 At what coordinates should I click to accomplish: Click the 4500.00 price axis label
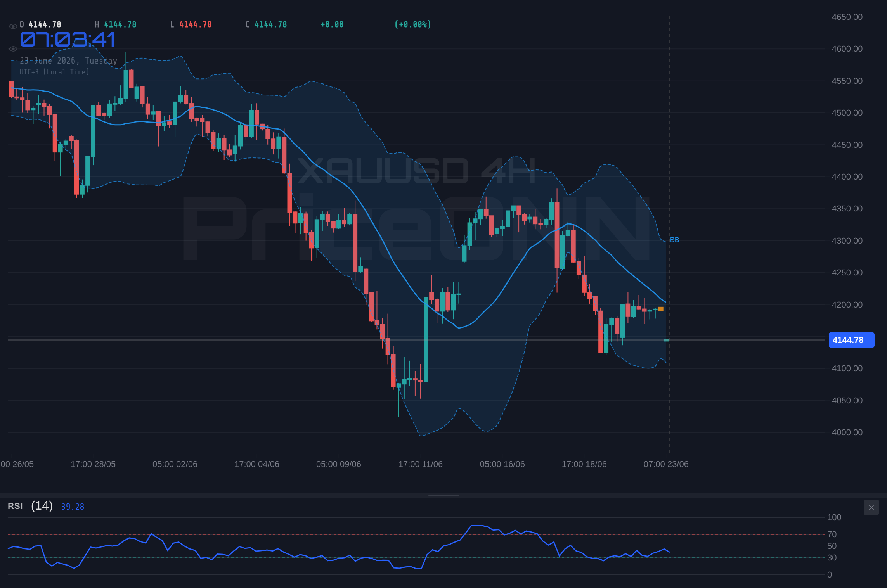point(847,113)
